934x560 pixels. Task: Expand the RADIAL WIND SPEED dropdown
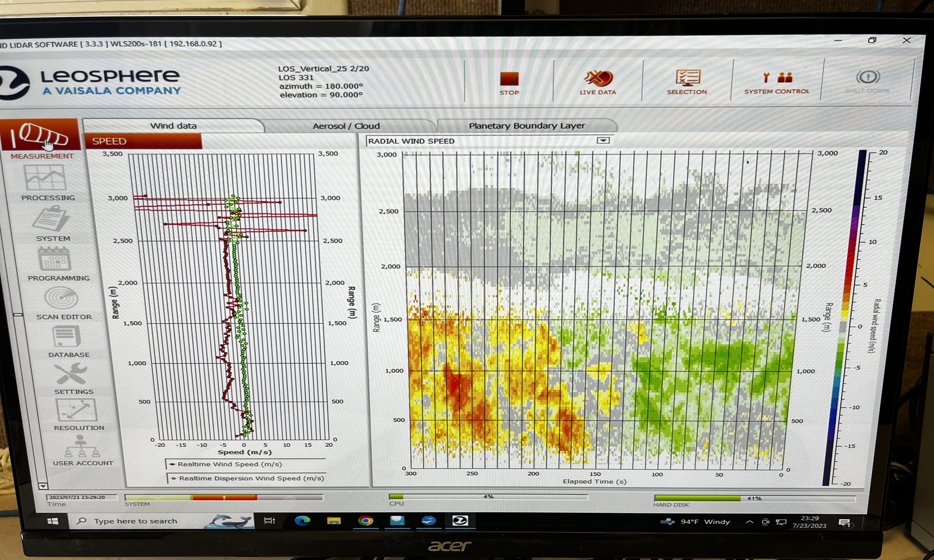click(603, 141)
